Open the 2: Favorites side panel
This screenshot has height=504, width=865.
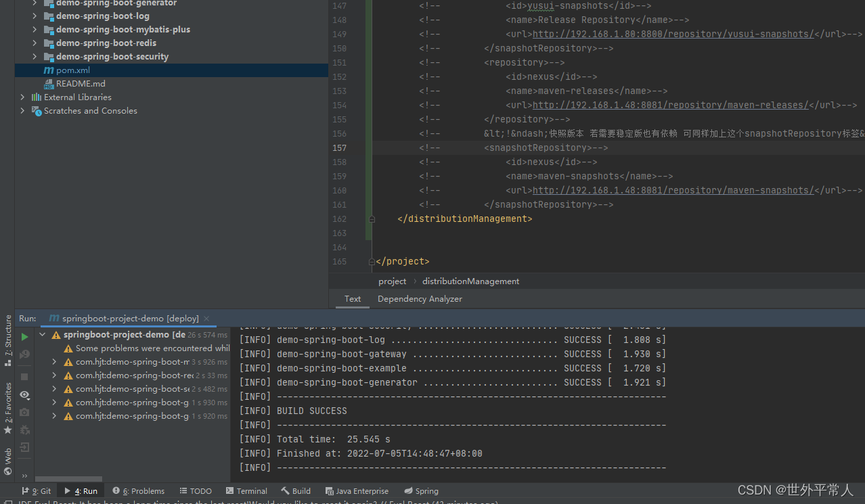(7, 408)
